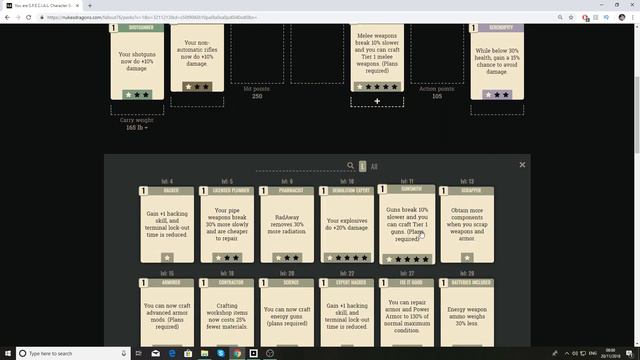Open the Windows Start menu

point(8,353)
